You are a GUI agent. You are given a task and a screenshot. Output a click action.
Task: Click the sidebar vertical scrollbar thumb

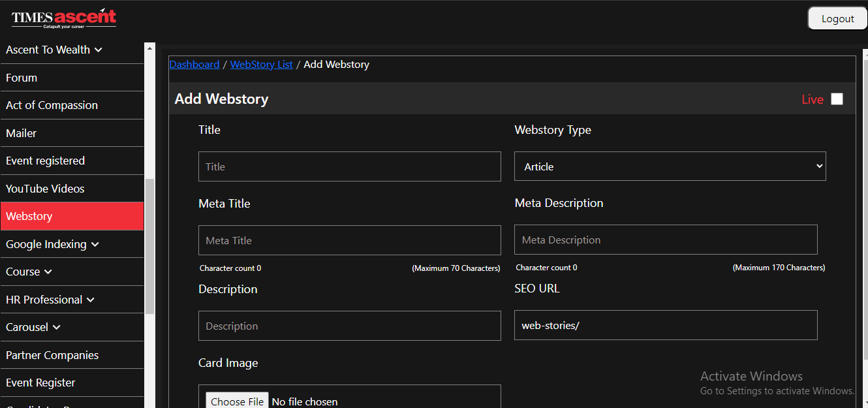point(149,246)
